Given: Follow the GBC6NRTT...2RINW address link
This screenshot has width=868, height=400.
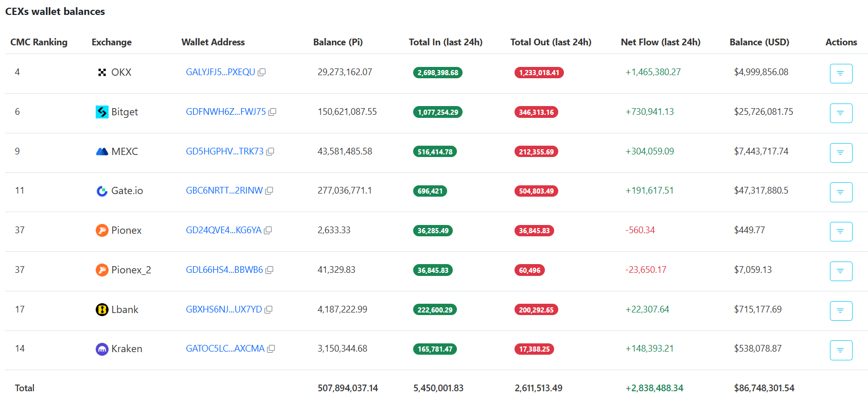Looking at the screenshot, I should pyautogui.click(x=224, y=191).
